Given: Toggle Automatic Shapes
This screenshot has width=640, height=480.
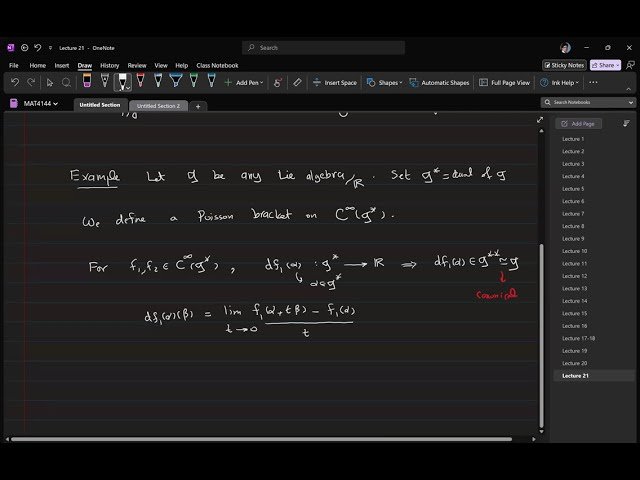Looking at the screenshot, I should [x=440, y=82].
